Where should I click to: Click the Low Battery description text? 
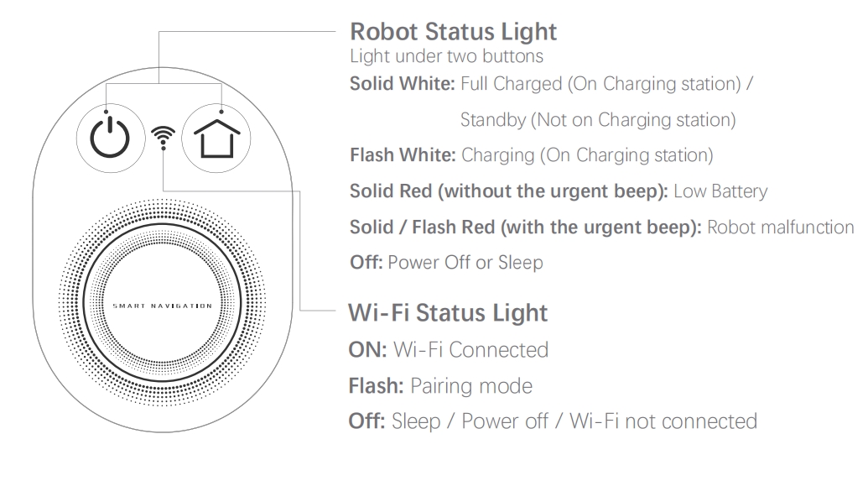click(x=720, y=191)
